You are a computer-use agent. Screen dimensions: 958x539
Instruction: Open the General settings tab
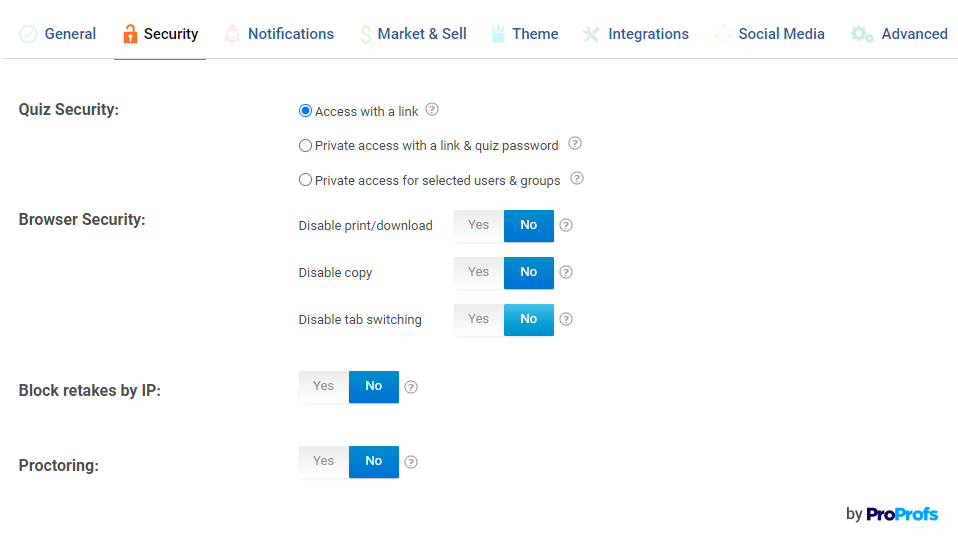click(x=58, y=34)
